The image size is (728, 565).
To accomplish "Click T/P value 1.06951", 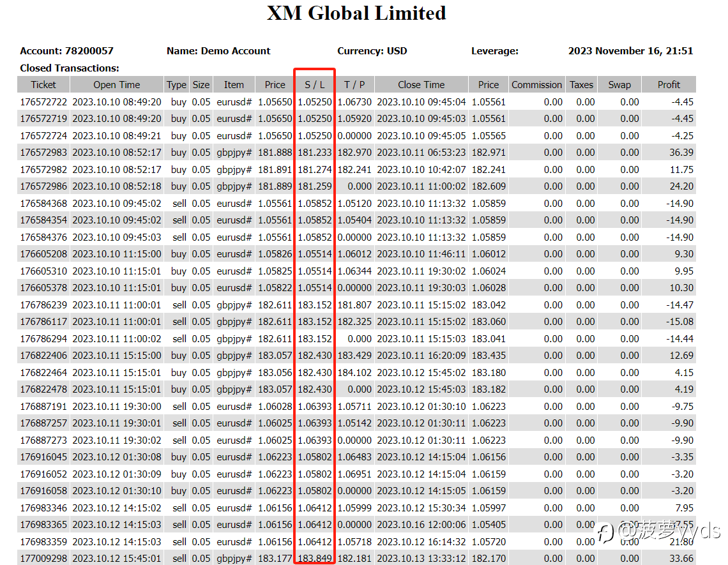I will tap(354, 474).
